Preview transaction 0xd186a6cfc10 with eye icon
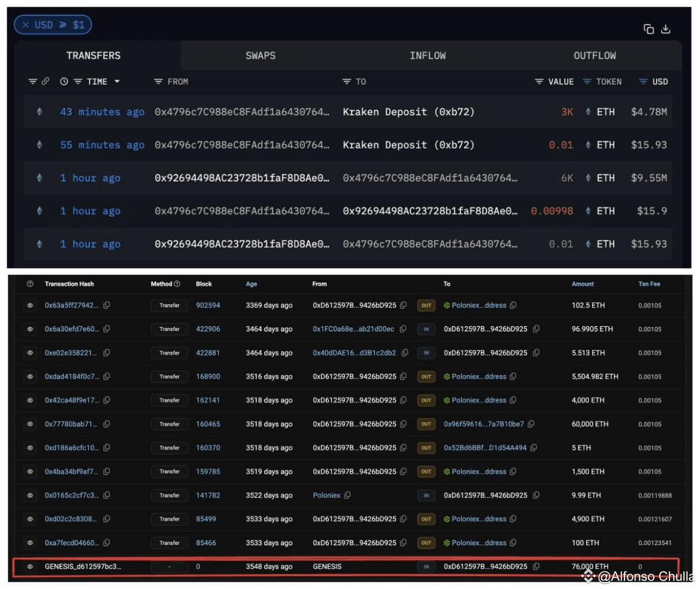The height and width of the screenshot is (589, 700). tap(30, 447)
